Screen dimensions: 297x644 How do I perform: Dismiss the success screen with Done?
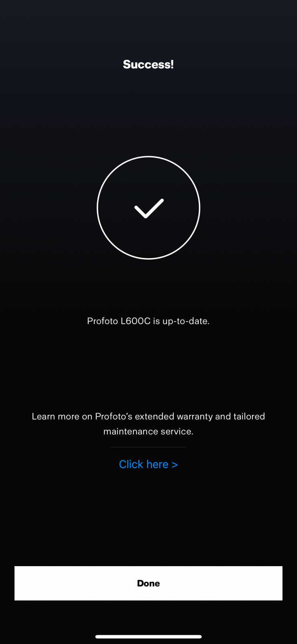pyautogui.click(x=148, y=583)
